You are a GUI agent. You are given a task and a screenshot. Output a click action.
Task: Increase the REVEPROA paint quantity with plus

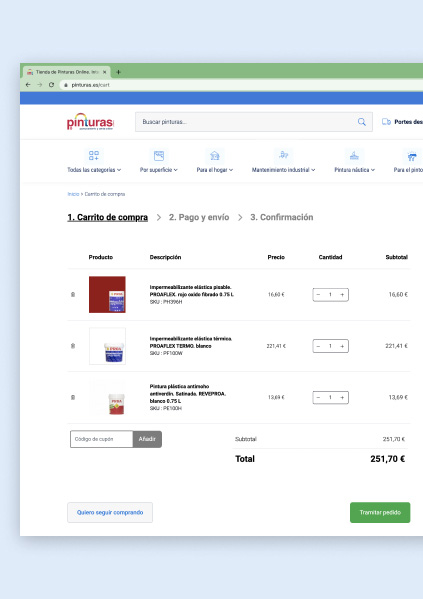click(x=342, y=397)
